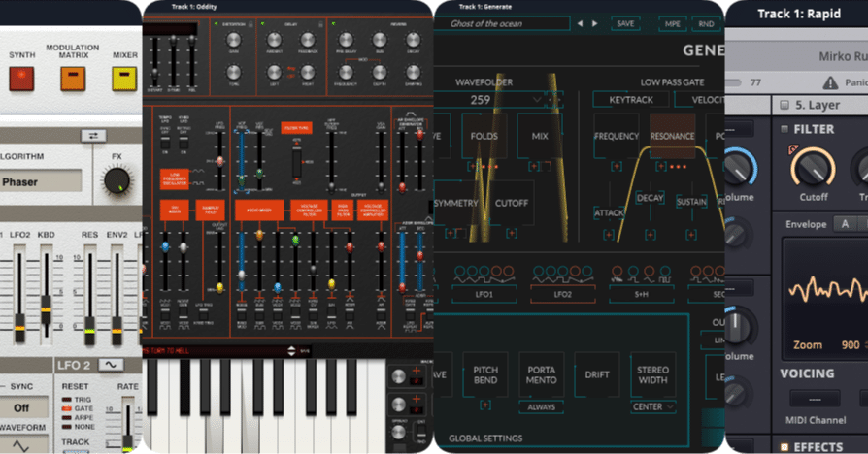
Task: Click the LFO 2 sine waveform icon
Action: 111,365
